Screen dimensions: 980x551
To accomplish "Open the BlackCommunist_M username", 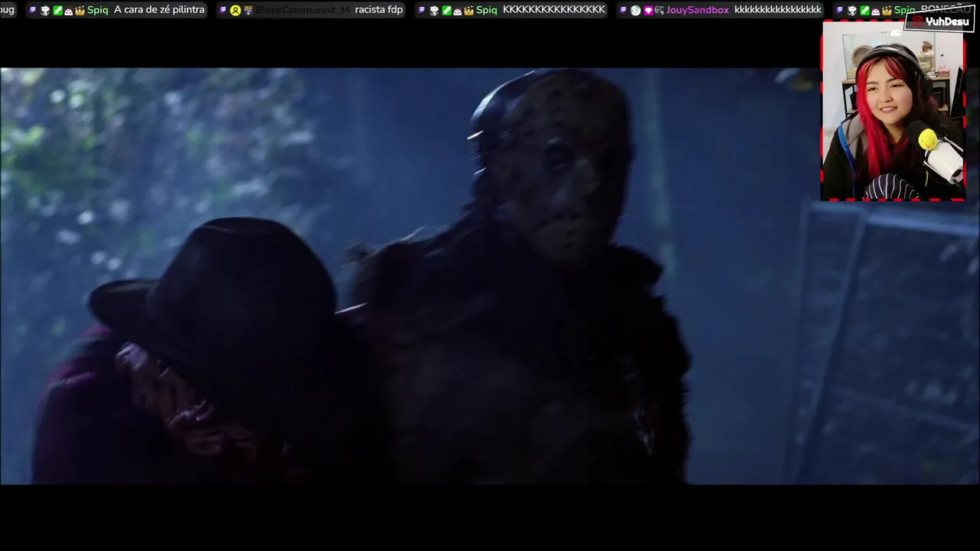I will pyautogui.click(x=302, y=10).
